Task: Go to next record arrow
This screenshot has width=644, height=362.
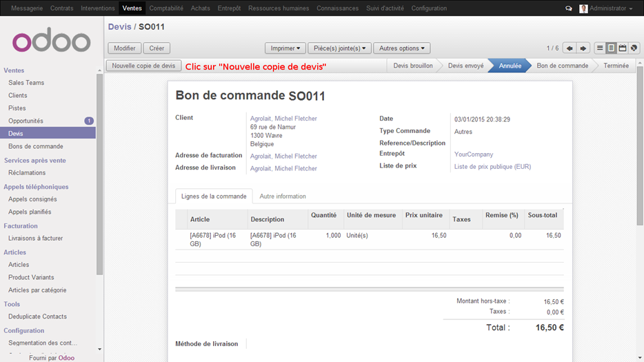Action: [x=583, y=48]
